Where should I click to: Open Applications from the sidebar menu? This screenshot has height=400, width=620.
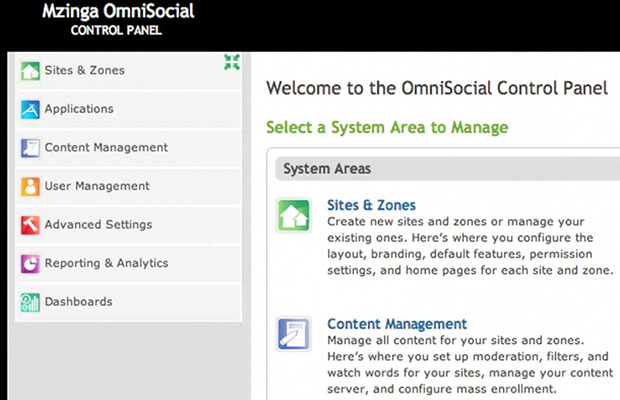[x=129, y=109]
